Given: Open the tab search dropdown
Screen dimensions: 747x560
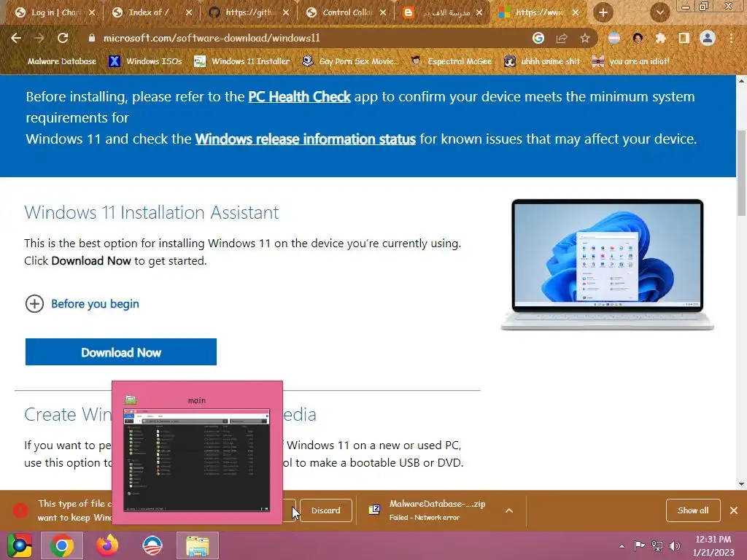Looking at the screenshot, I should point(659,12).
